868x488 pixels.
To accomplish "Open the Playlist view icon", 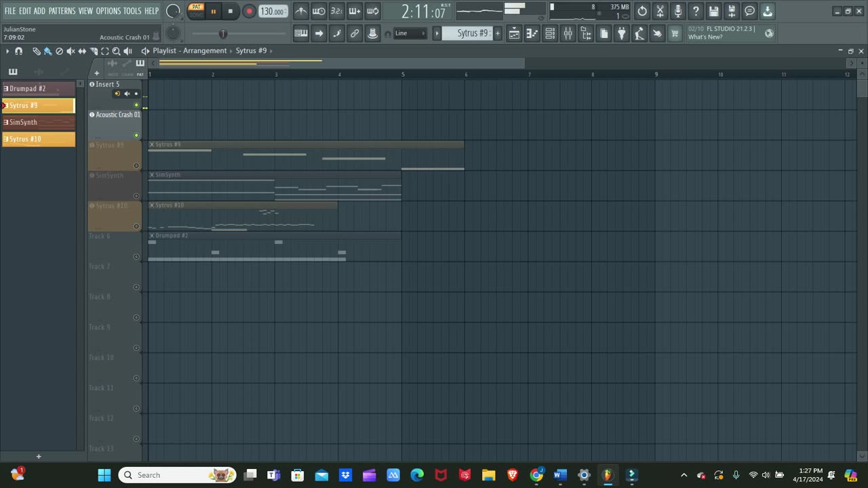I will coord(514,33).
